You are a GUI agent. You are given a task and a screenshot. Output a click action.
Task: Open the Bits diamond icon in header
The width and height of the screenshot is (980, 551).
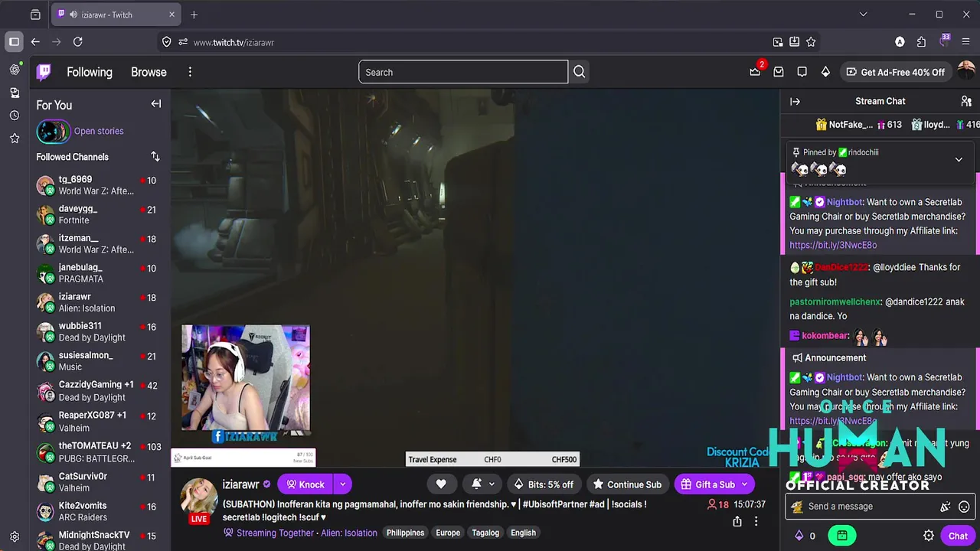825,72
